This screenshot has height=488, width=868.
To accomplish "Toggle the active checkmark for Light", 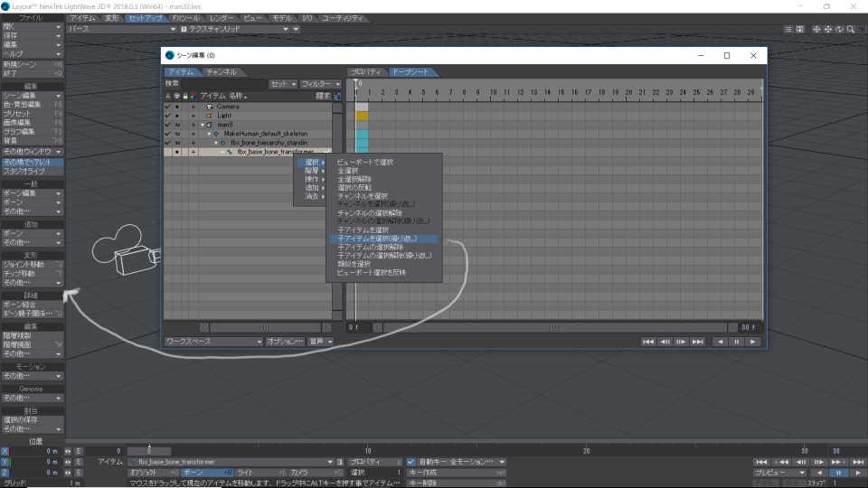I will coord(168,116).
